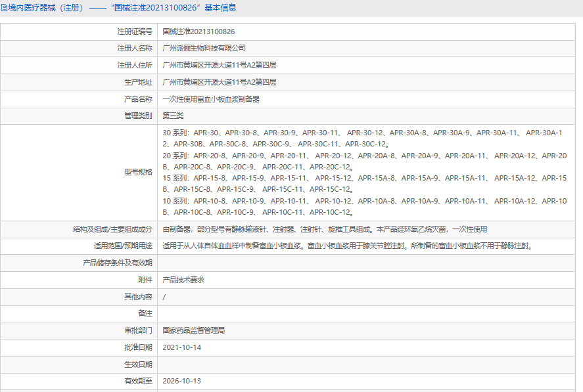The image size is (583, 392).
Task: Open the 产品技术要求 attachment
Action: 183,280
